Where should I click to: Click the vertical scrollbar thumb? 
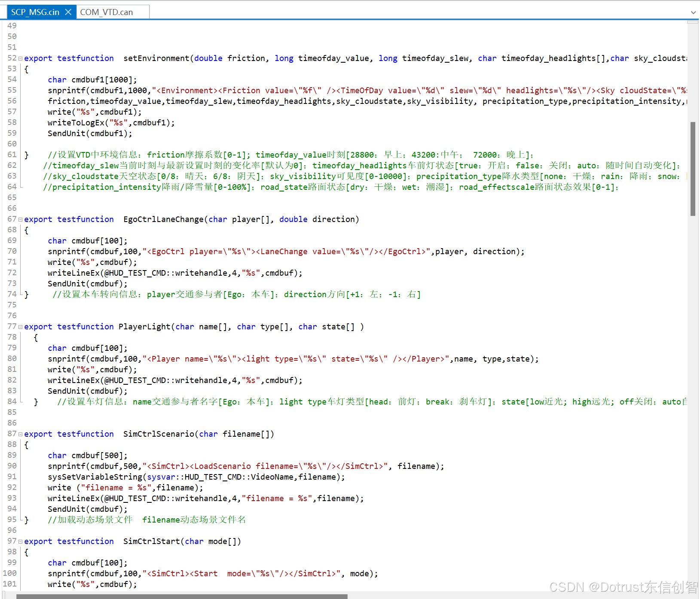(693, 169)
